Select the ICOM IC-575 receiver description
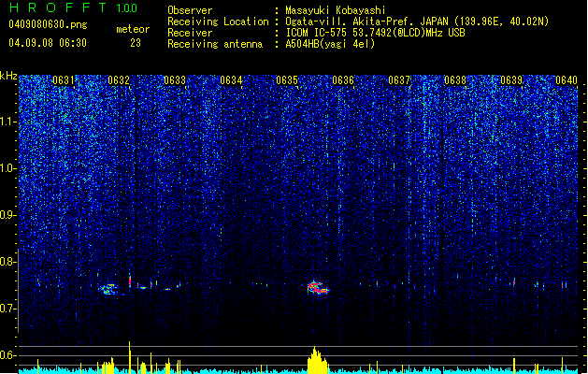This screenshot has height=374, width=588. click(x=376, y=33)
